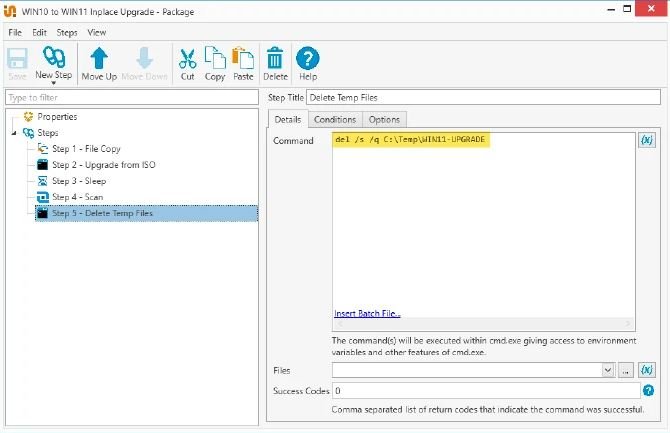Delete the selected step with trash icon
This screenshot has height=433, width=670.
point(275,64)
